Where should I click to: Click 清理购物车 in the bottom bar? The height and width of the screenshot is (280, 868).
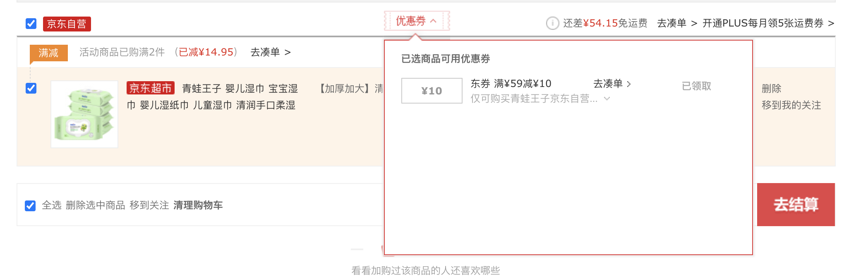(x=198, y=205)
